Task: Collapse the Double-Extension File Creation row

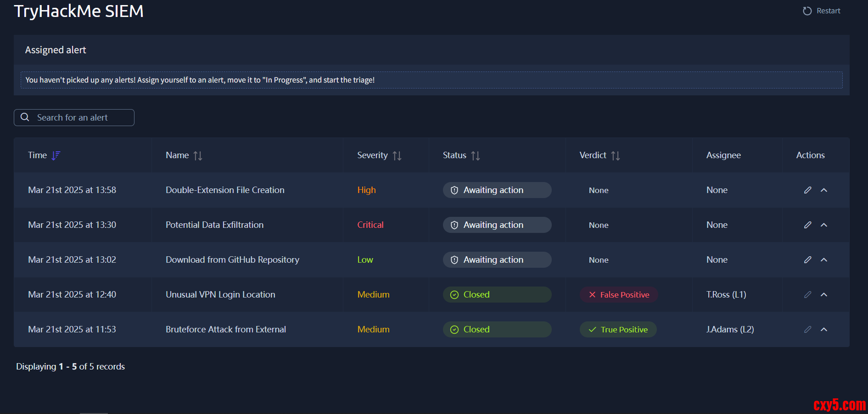Action: pos(824,190)
